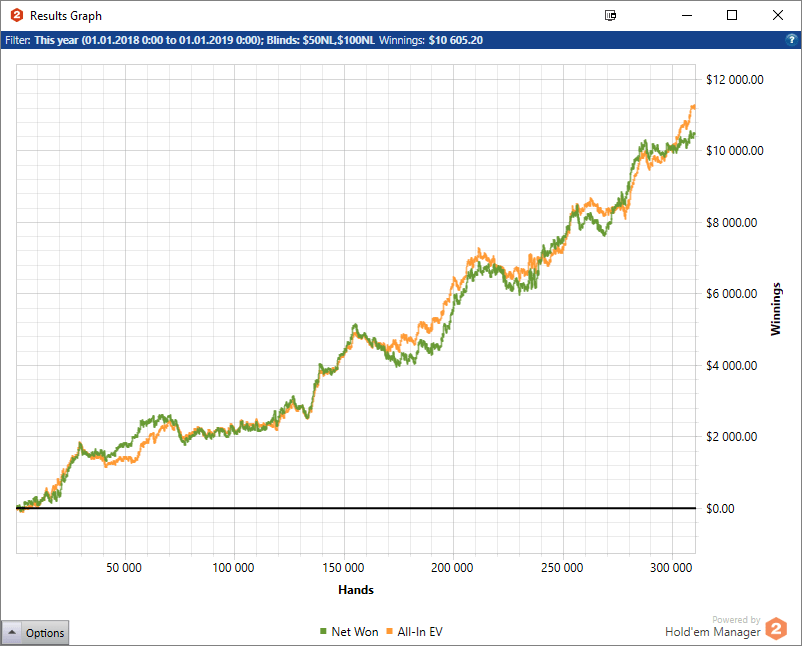Click the $0.00 y-axis label

(720, 509)
